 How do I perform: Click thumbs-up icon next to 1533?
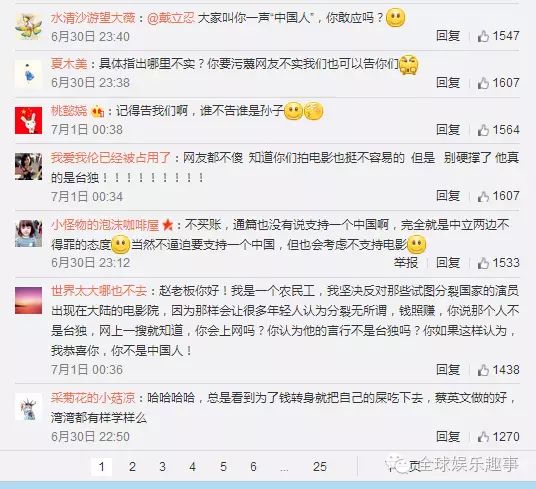[483, 263]
